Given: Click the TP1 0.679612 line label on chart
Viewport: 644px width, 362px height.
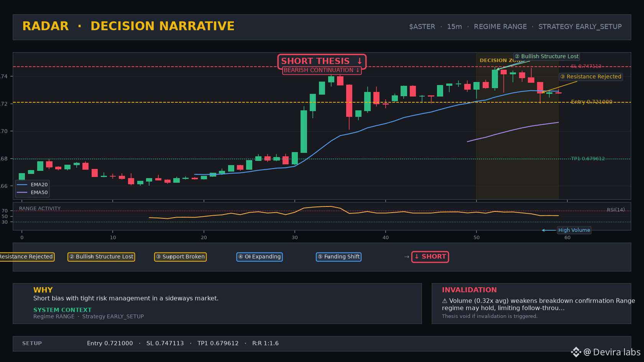Looking at the screenshot, I should point(588,159).
